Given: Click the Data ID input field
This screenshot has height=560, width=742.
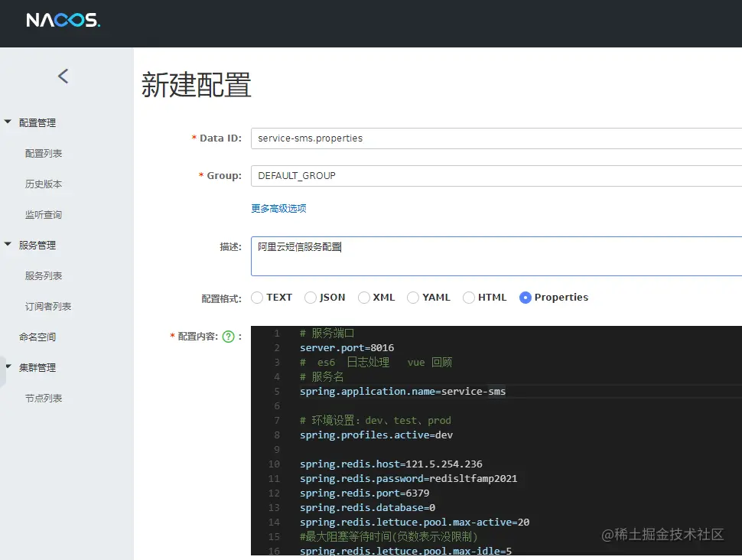Looking at the screenshot, I should click(496, 138).
